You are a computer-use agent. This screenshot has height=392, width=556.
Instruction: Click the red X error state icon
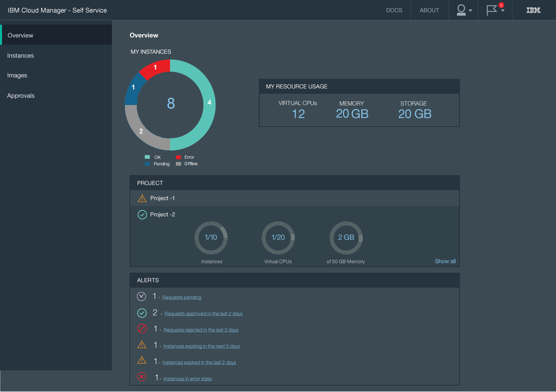pyautogui.click(x=141, y=377)
